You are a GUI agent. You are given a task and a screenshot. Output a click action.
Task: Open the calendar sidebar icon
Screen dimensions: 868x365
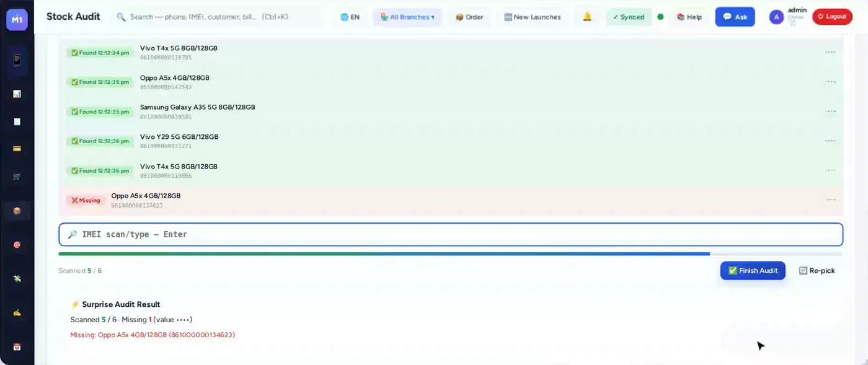17,347
